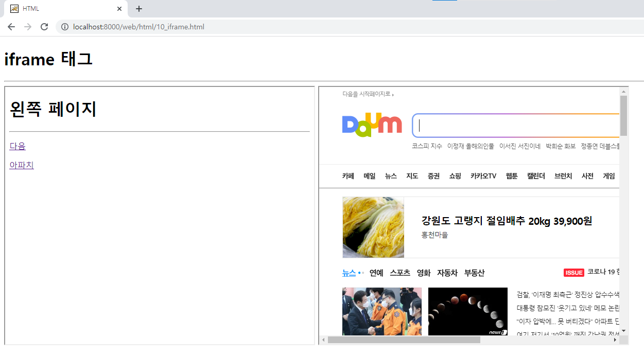Select trending keyword 박희순 화보

tap(561, 146)
